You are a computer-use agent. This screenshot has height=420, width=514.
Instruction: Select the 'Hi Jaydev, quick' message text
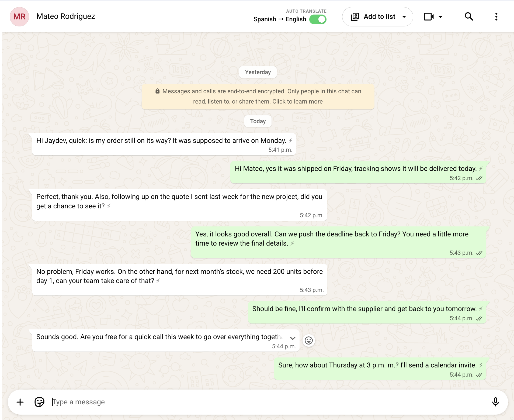point(161,141)
